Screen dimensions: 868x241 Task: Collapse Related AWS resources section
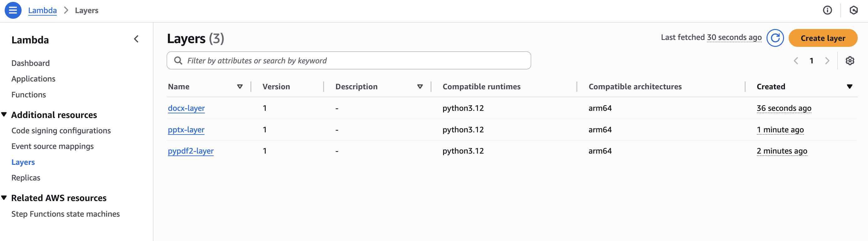coord(4,198)
